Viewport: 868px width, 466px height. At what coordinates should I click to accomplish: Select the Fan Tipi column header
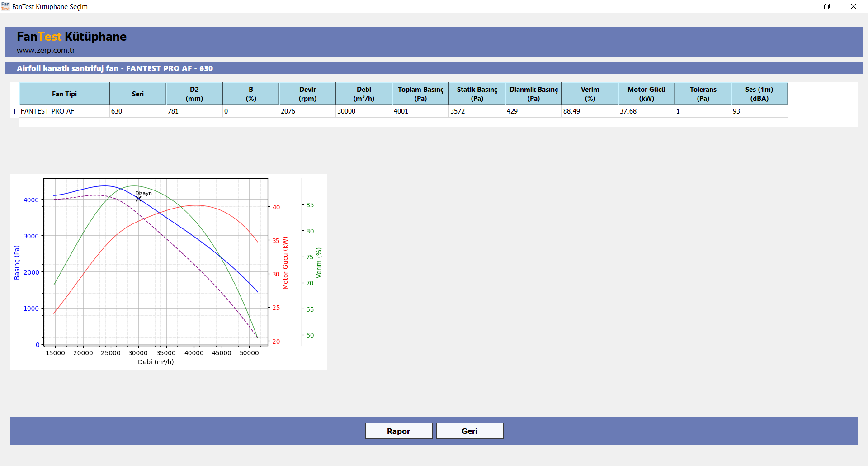pyautogui.click(x=64, y=94)
